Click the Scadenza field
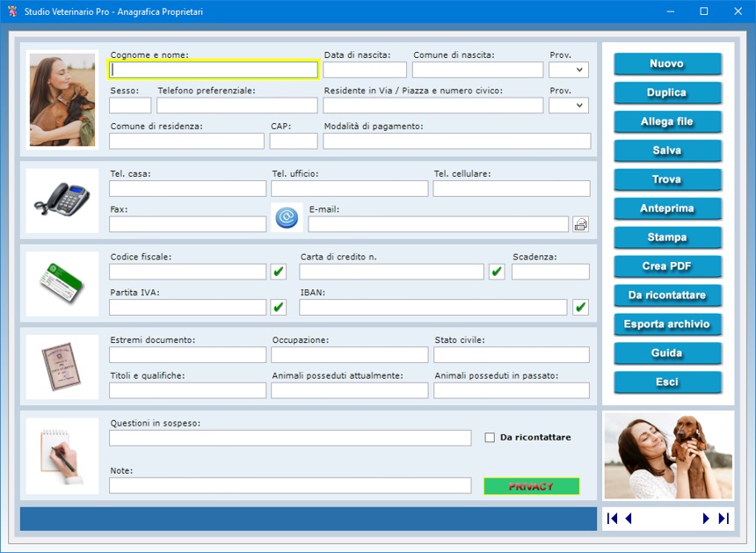 tap(550, 272)
